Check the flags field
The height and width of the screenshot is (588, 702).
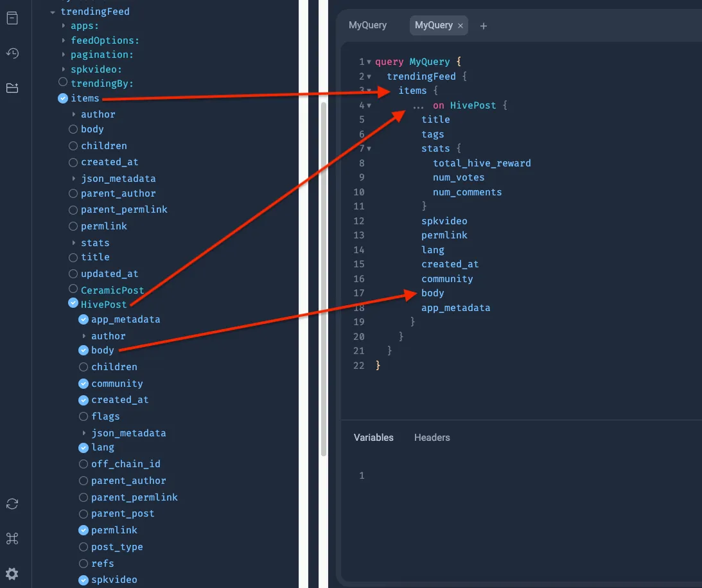click(83, 416)
